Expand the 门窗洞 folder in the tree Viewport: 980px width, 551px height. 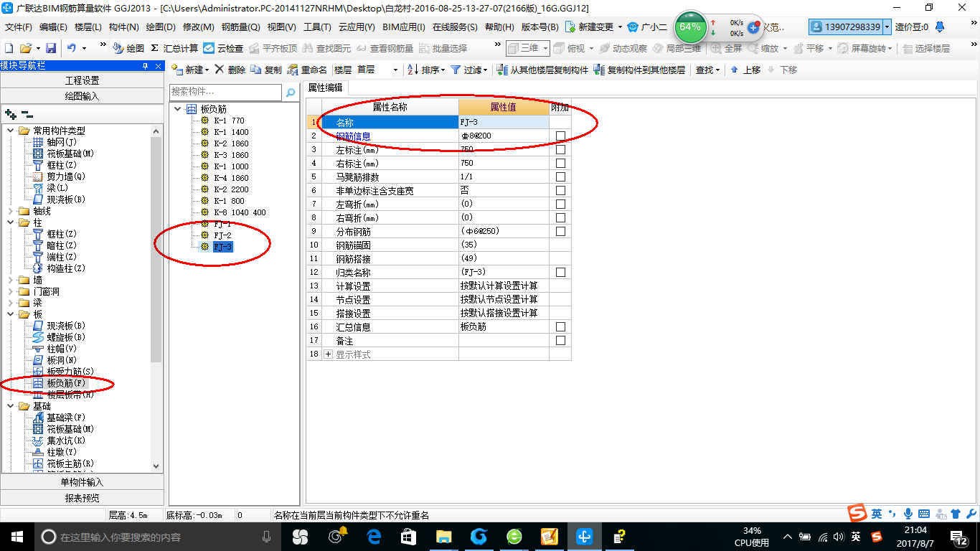pyautogui.click(x=10, y=291)
